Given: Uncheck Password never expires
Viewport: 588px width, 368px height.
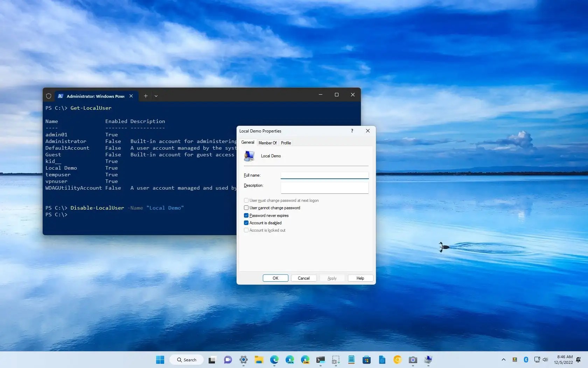Looking at the screenshot, I should tap(246, 215).
